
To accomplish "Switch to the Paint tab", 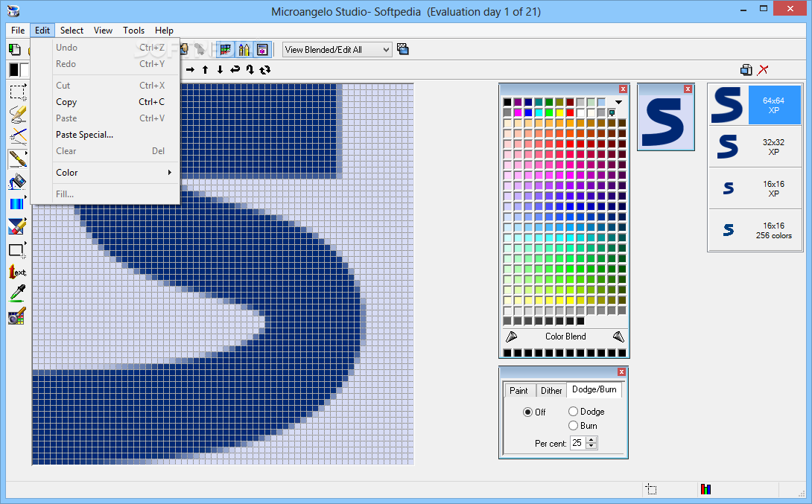I will point(519,391).
